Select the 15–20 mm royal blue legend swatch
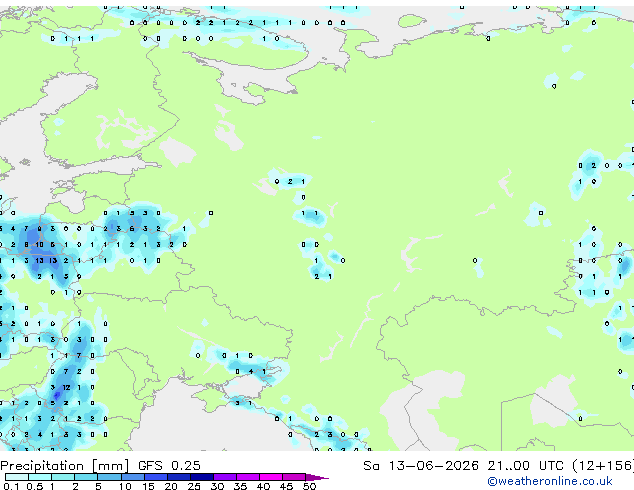The width and height of the screenshot is (634, 490). [x=156, y=477]
